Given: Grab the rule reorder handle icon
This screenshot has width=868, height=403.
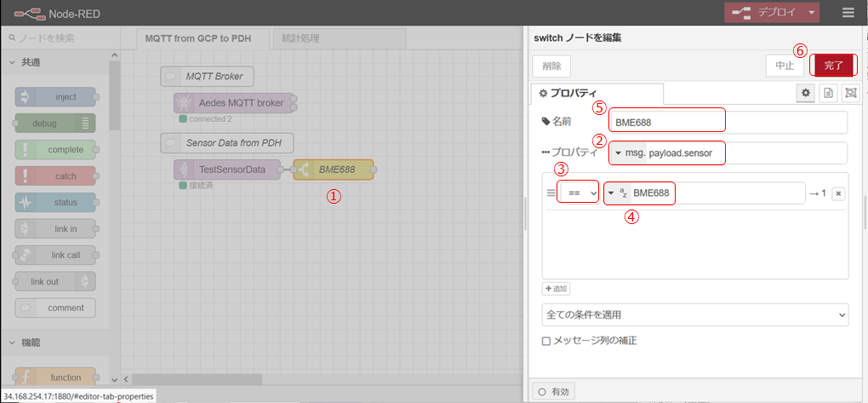Looking at the screenshot, I should [x=550, y=193].
